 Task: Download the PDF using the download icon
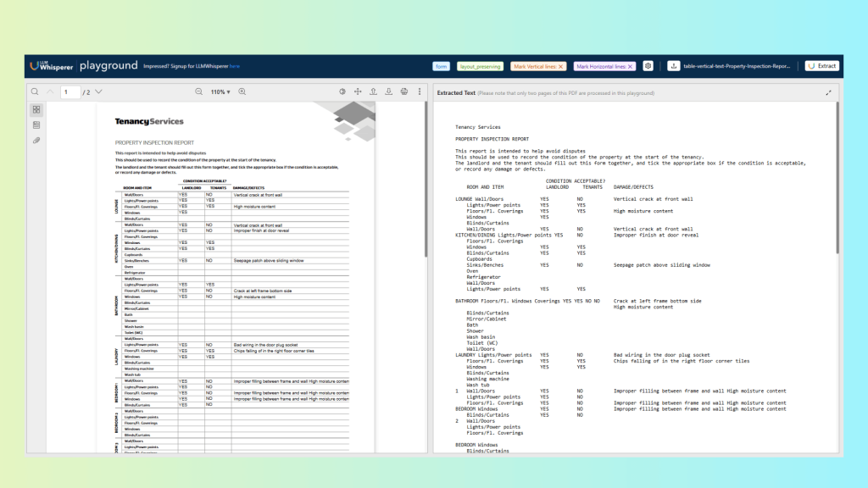click(388, 91)
